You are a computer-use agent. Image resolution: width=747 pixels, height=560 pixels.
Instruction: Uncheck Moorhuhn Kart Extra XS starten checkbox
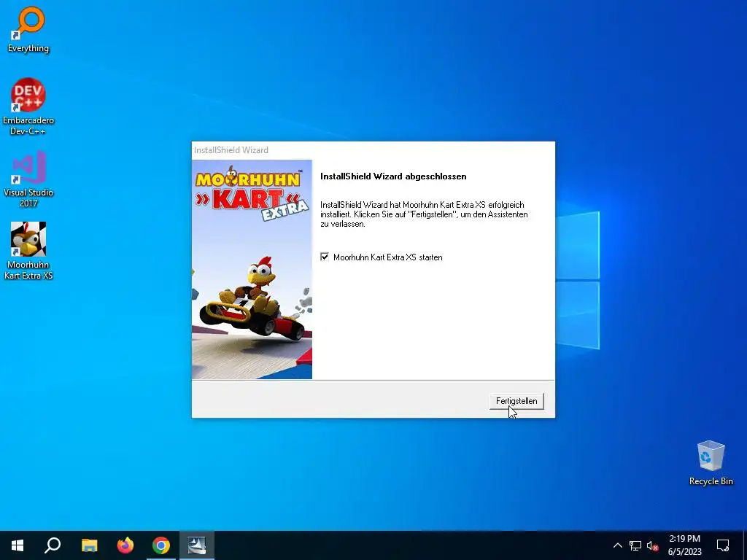pos(325,257)
